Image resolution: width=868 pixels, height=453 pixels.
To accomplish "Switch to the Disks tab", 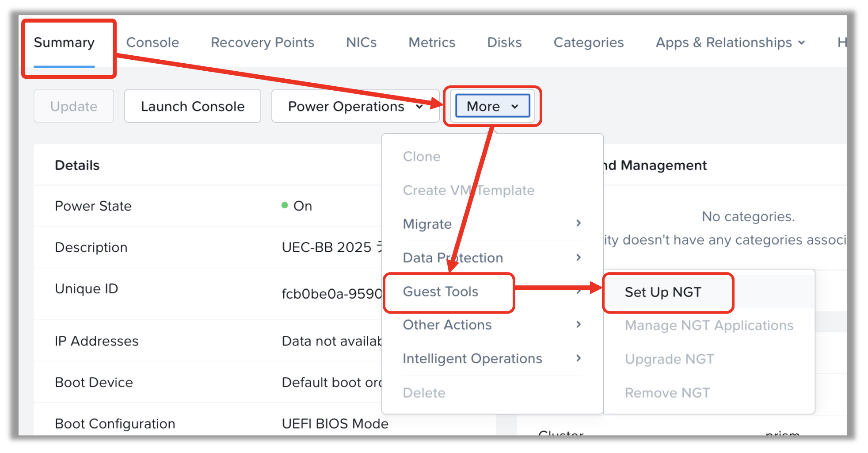I will pyautogui.click(x=504, y=42).
